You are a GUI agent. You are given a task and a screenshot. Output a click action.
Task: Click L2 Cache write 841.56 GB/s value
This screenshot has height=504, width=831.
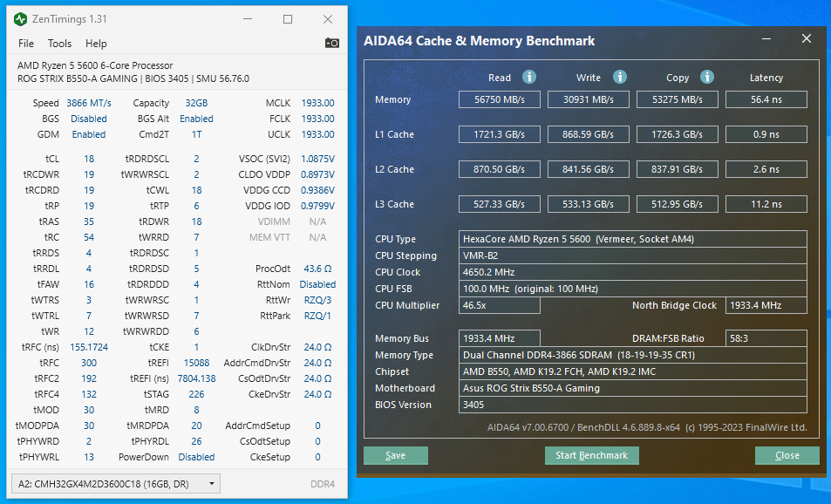point(589,169)
